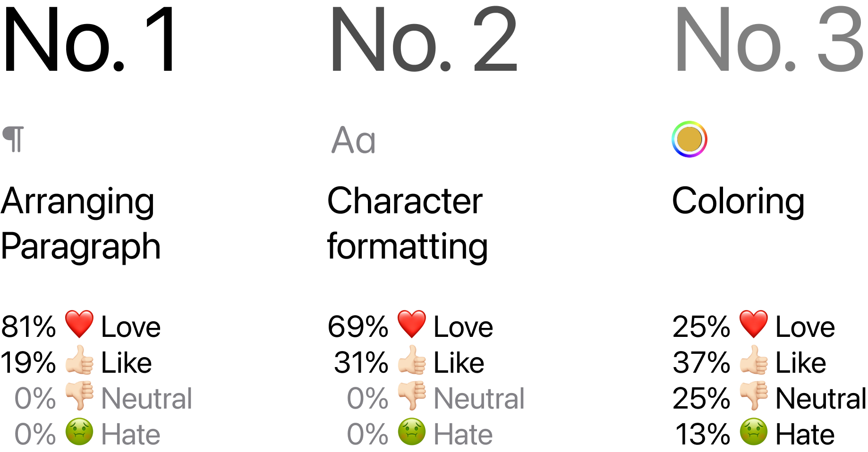Screen dimensions: 868x452
Task: Click the Arranging Paragraph title
Action: (81, 223)
